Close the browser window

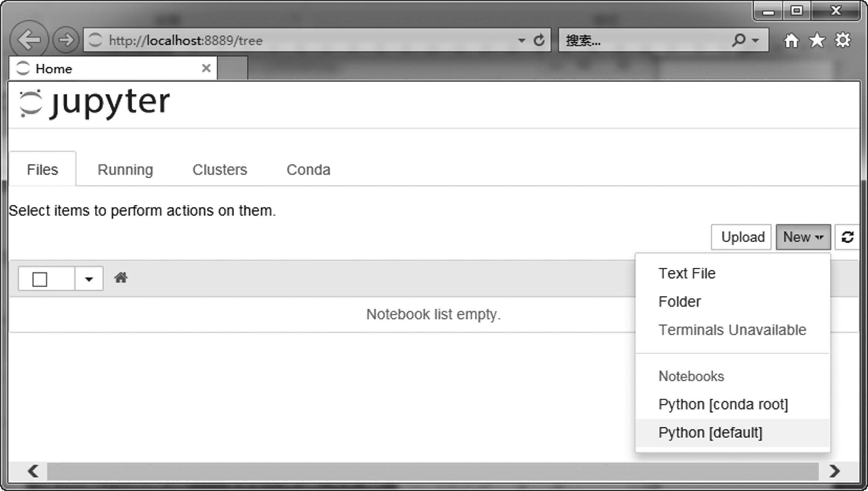836,11
